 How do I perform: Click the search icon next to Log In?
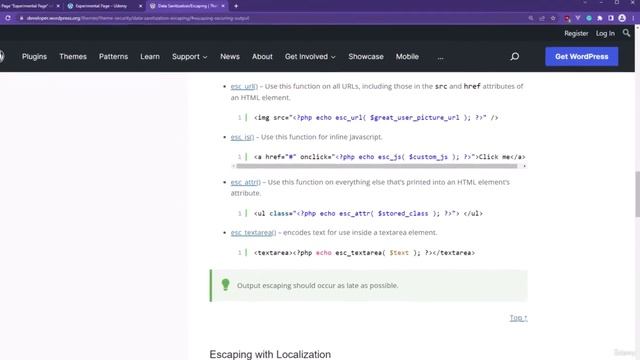626,33
